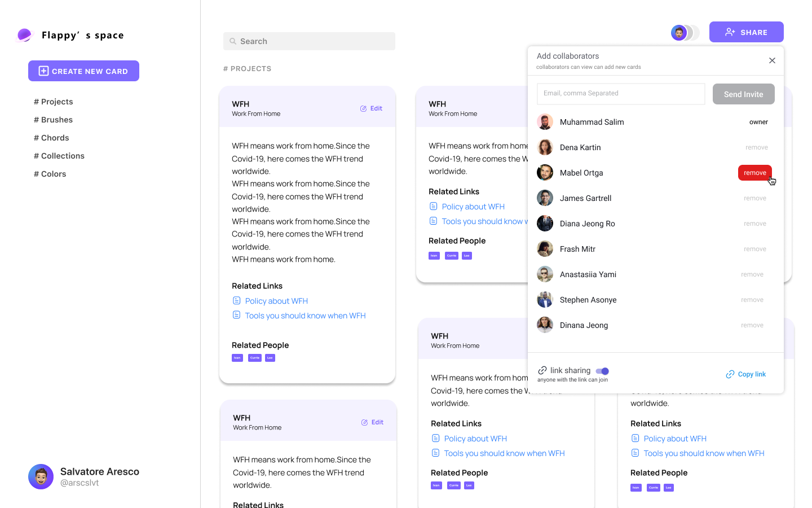Click Mabel Ortga's avatar
The height and width of the screenshot is (508, 812).
point(545,173)
